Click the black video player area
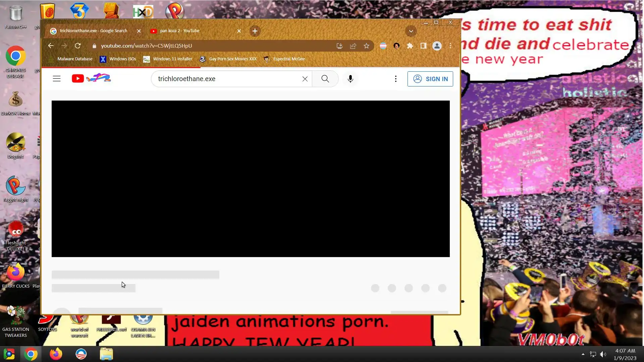 tap(251, 179)
